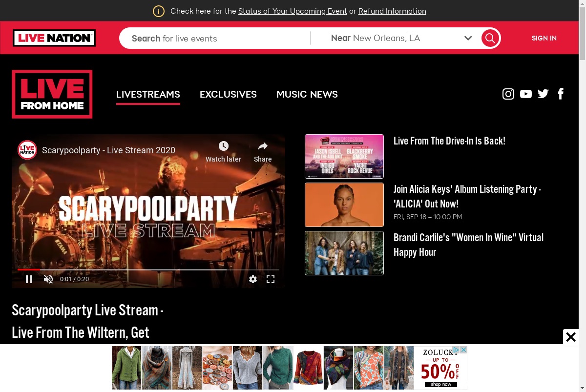Click Scarypoolparty Live Stream article heading
Image resolution: width=586 pixels, height=392 pixels.
point(87,321)
